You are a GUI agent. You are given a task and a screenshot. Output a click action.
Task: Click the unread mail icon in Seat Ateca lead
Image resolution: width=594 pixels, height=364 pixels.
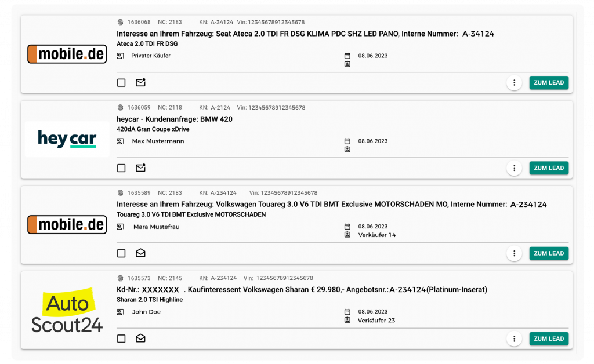click(140, 82)
